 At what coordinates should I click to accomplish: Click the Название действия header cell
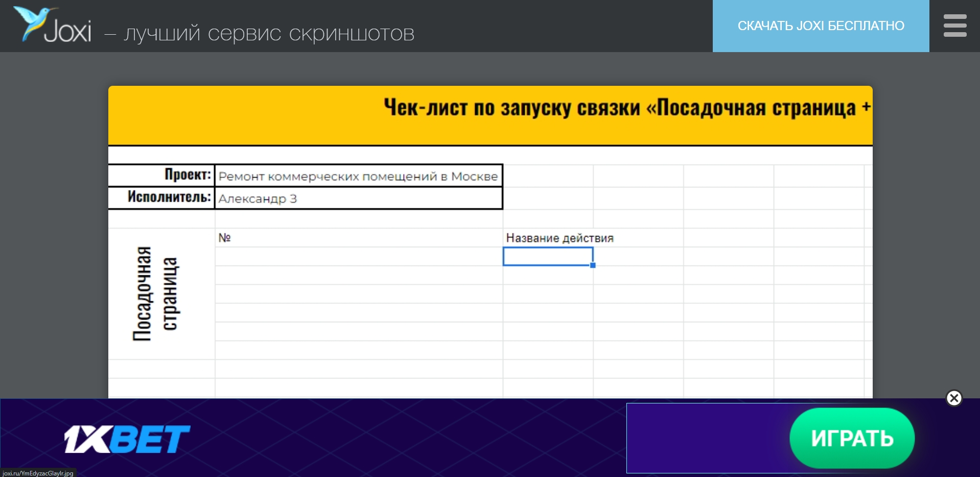tap(548, 238)
